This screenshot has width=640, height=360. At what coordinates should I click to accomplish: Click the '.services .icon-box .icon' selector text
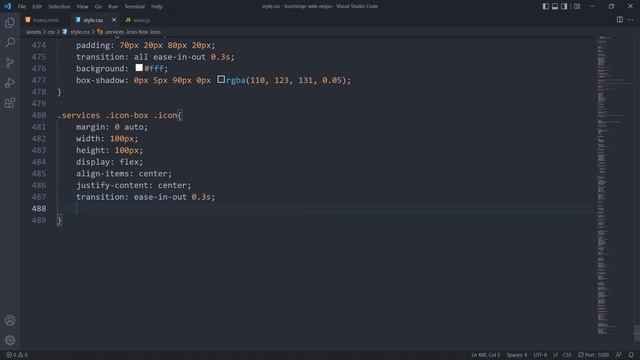pos(117,115)
